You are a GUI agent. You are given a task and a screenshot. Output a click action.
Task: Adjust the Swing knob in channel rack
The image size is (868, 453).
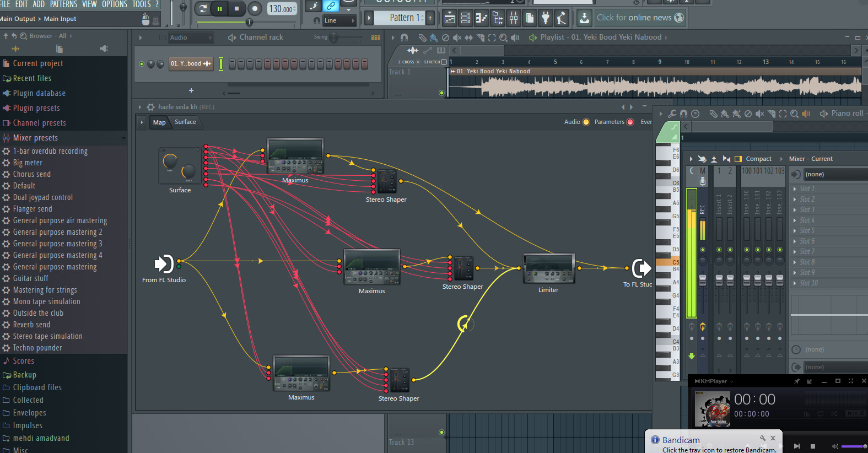(x=334, y=37)
